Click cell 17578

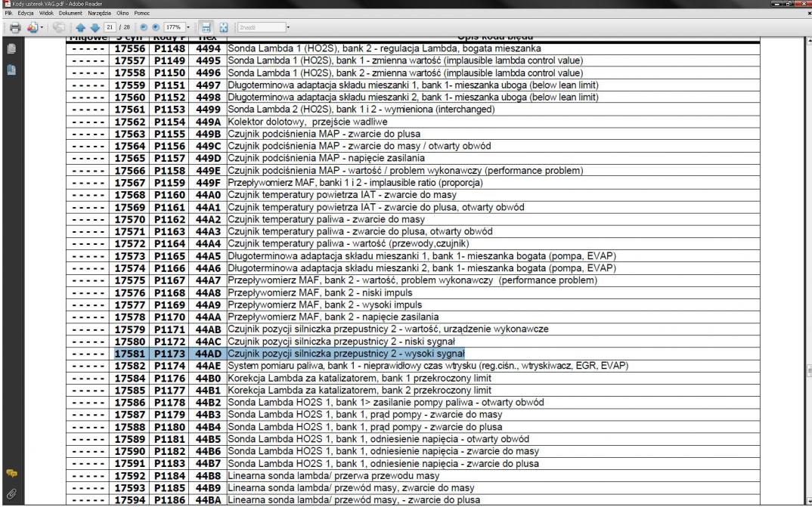tap(130, 317)
